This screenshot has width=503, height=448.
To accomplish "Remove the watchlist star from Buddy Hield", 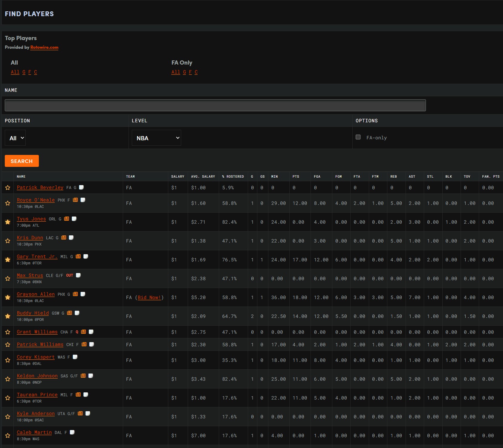I will (x=8, y=316).
